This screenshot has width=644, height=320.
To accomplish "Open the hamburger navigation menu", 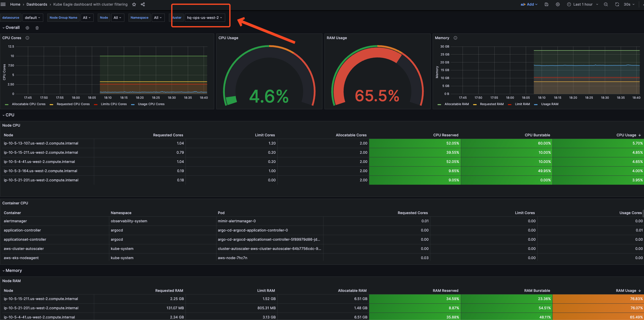I will click(x=3, y=4).
